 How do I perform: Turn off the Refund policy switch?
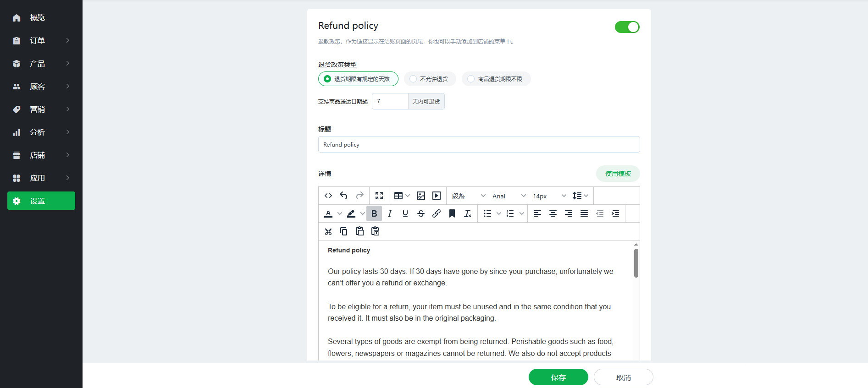(627, 27)
